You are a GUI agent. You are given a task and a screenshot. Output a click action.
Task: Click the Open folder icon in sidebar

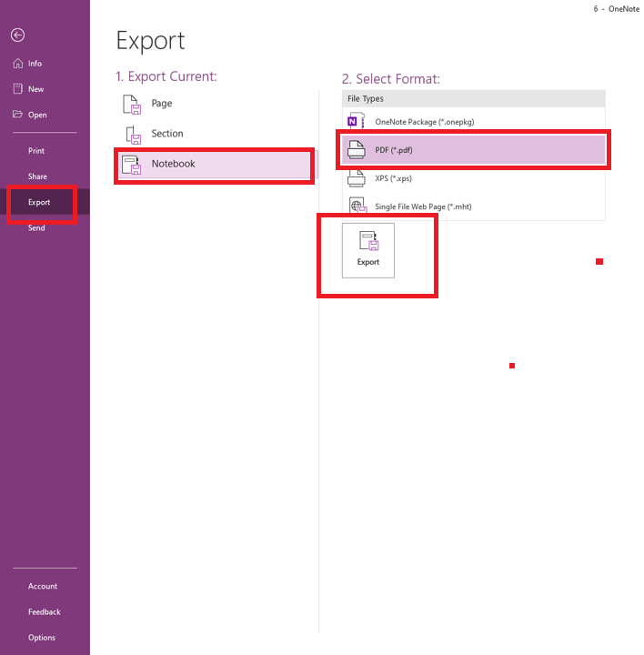(x=17, y=114)
